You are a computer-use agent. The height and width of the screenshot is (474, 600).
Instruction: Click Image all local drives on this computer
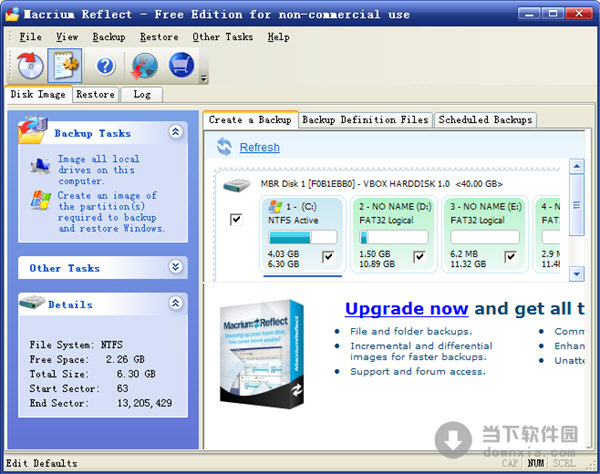point(99,169)
